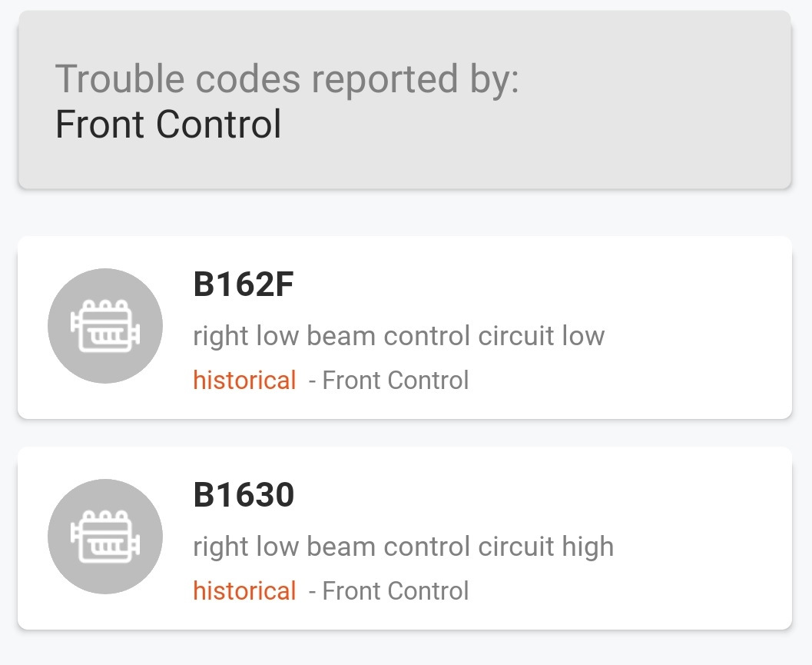Click the word 'right' in B162F description
The width and height of the screenshot is (812, 665).
[220, 336]
